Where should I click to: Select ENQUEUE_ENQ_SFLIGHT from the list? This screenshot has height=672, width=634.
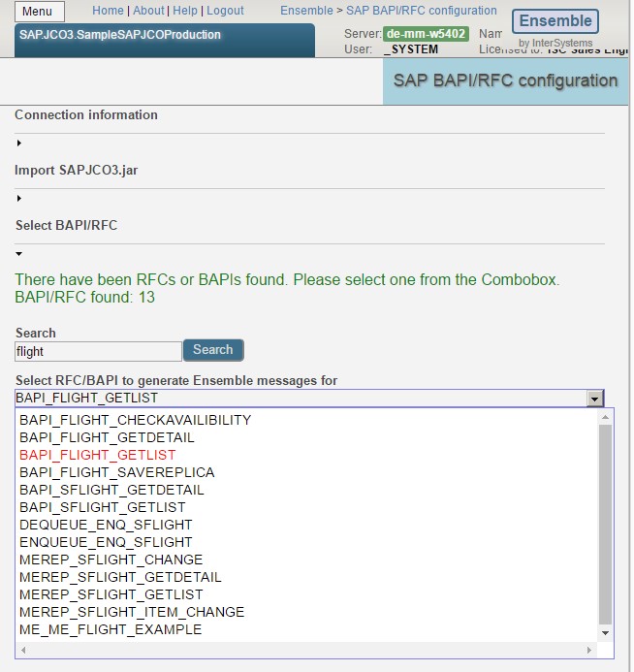[106, 542]
